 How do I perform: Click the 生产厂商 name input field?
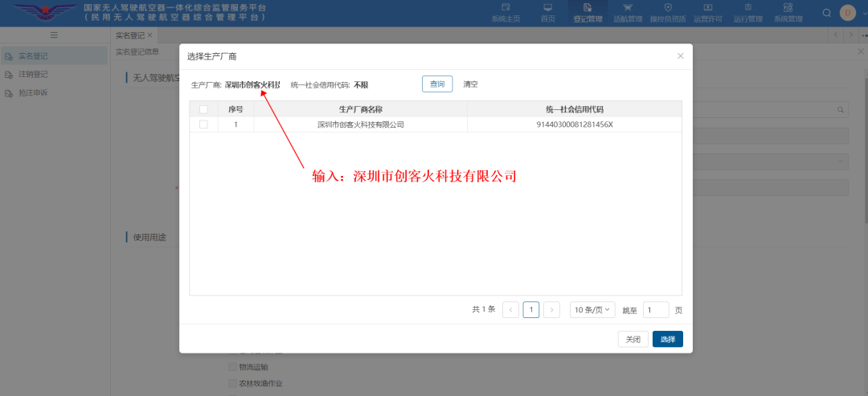pos(252,84)
